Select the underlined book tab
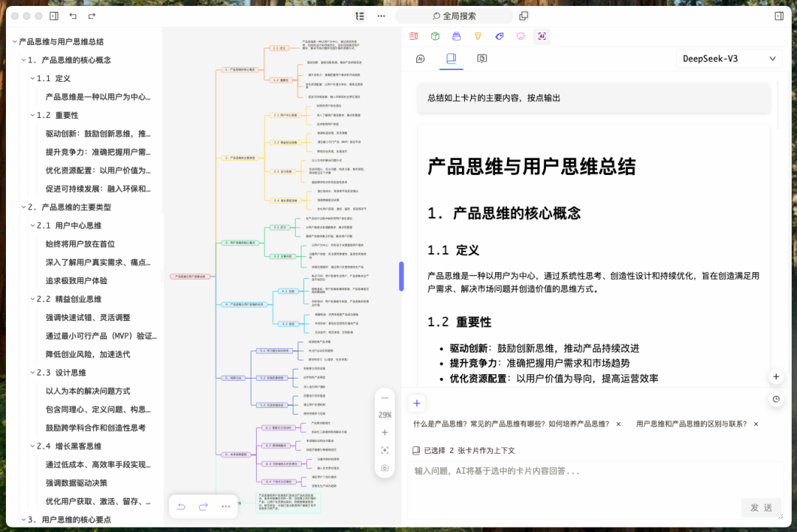Viewport: 797px width, 532px height. 451,58
